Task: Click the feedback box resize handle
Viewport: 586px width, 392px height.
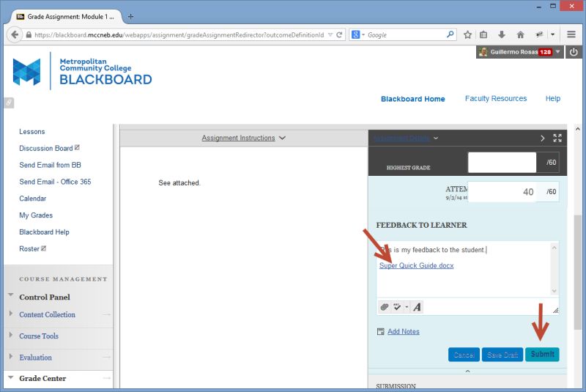Action: pyautogui.click(x=555, y=310)
